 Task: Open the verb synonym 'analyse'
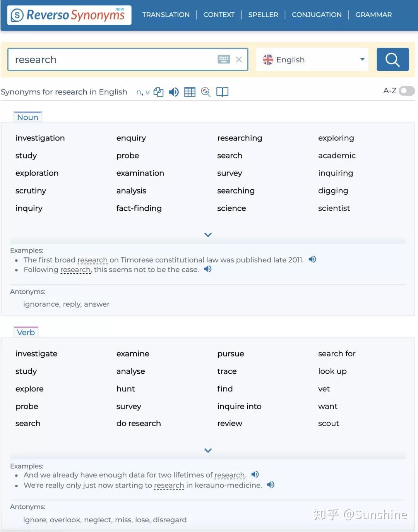130,371
